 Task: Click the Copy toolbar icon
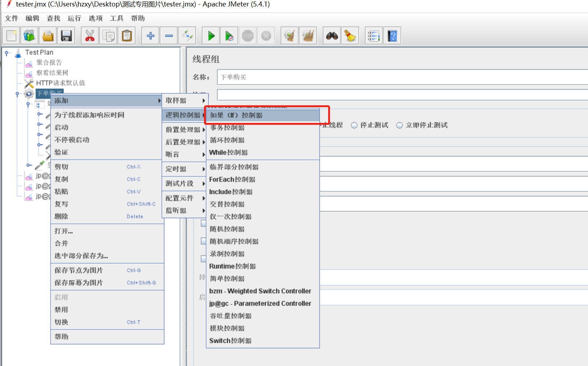point(108,36)
